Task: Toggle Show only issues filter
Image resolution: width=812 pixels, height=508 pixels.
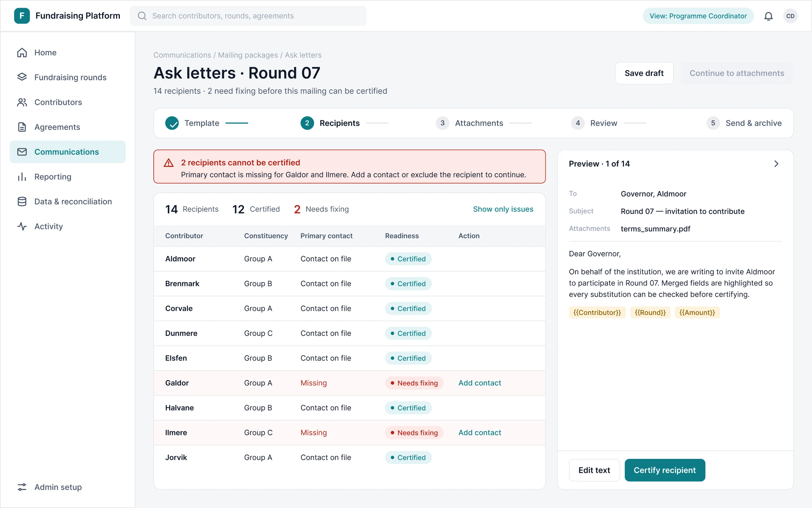Action: 503,209
